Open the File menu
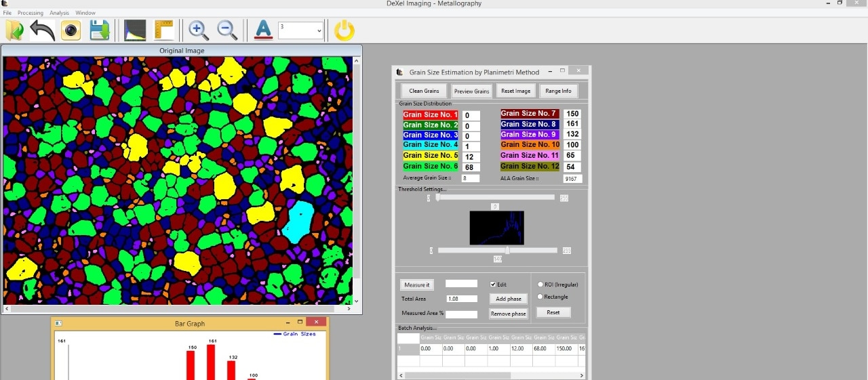Viewport: 868px width, 380px height. 7,13
